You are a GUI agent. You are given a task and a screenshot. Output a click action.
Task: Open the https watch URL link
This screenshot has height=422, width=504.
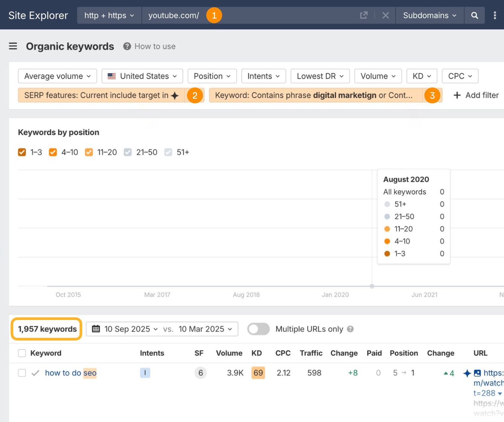(488, 383)
